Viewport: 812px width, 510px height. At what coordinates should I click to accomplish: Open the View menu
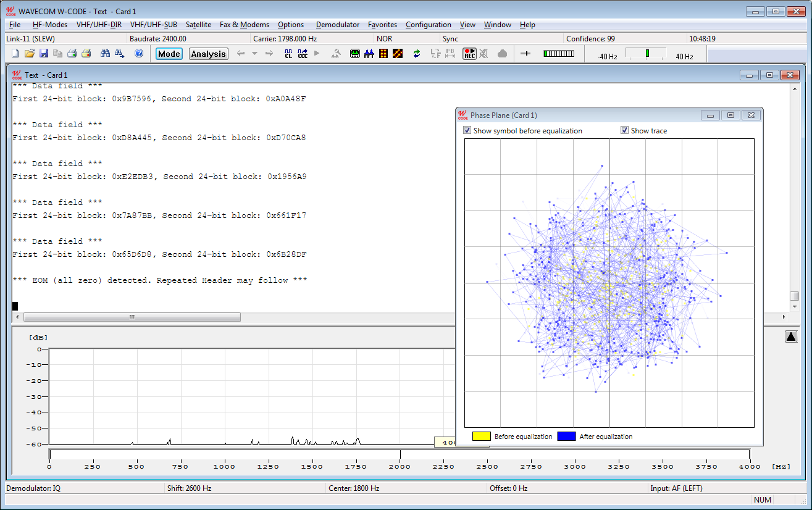[x=468, y=25]
